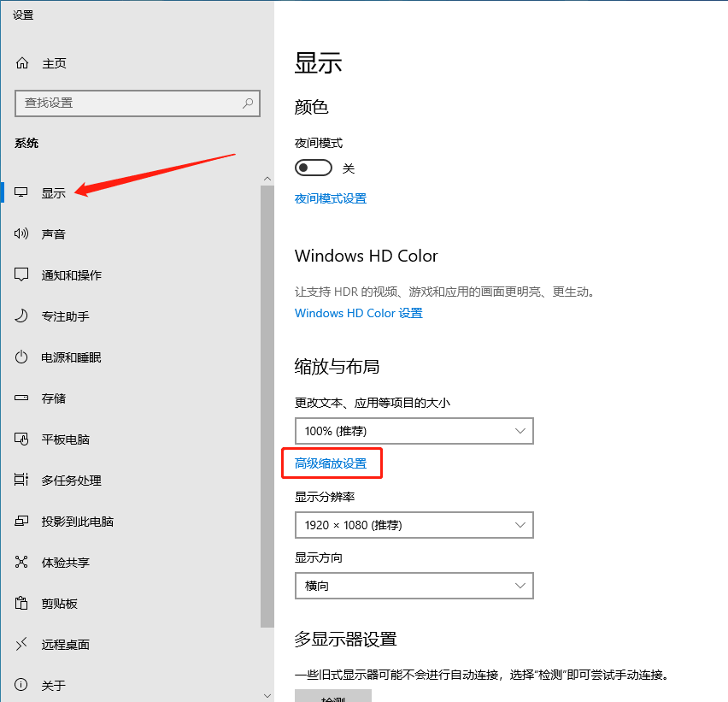Image resolution: width=728 pixels, height=702 pixels.
Task: Open advanced scaling settings (高级缩放设置) link
Action: [331, 463]
